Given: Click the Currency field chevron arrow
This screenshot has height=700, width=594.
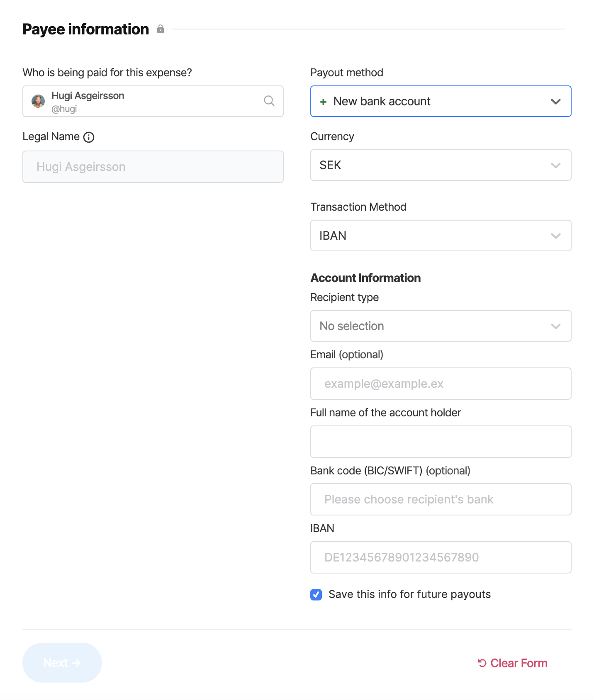Looking at the screenshot, I should coord(555,165).
